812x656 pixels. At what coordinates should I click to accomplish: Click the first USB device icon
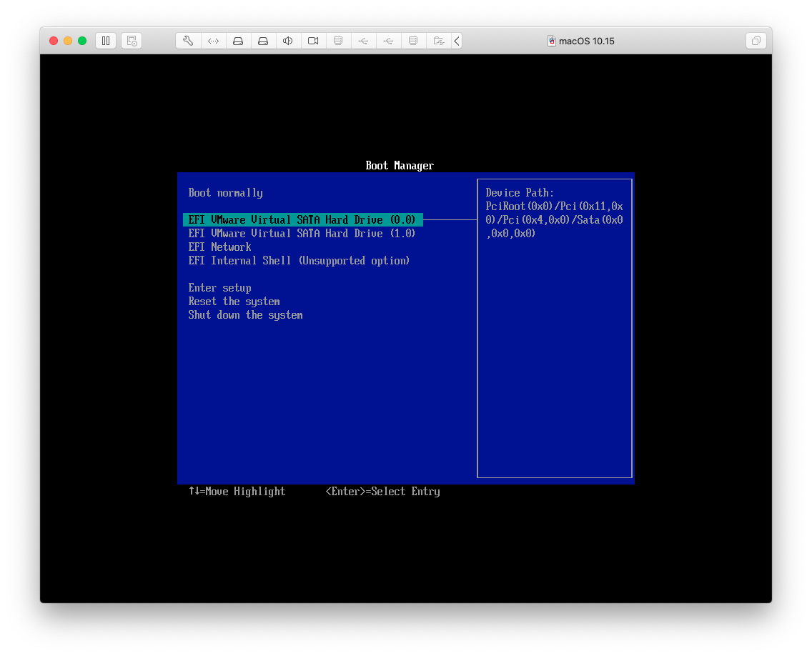[363, 41]
